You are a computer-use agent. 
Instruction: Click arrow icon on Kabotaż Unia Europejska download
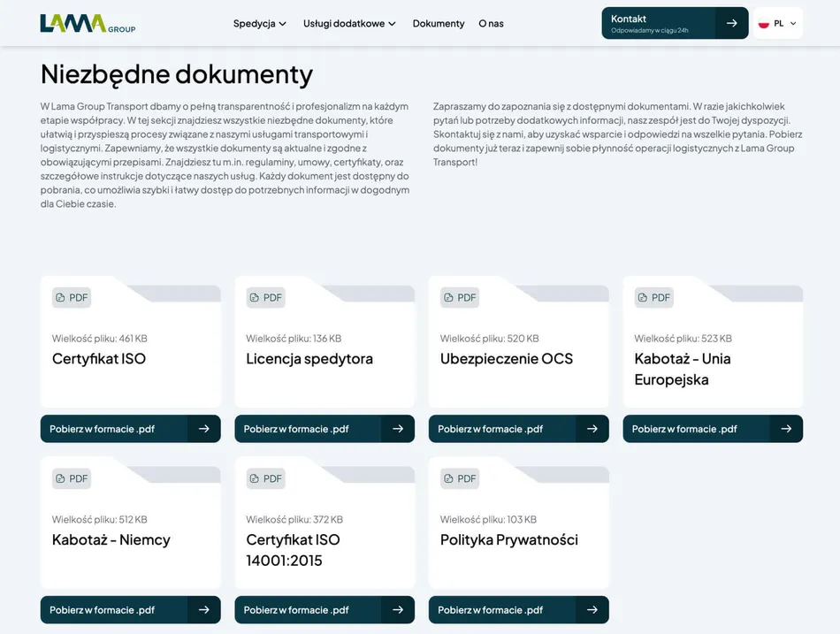pos(786,429)
